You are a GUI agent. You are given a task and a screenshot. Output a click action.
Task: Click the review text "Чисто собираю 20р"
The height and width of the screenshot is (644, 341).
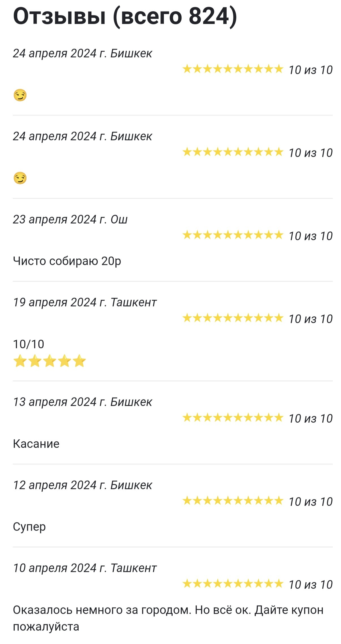[67, 261]
